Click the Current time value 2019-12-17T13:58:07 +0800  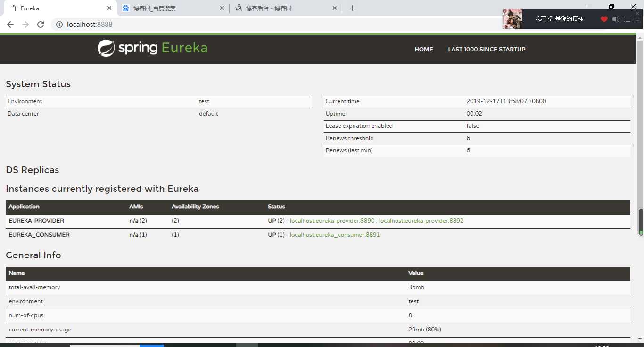pyautogui.click(x=506, y=101)
